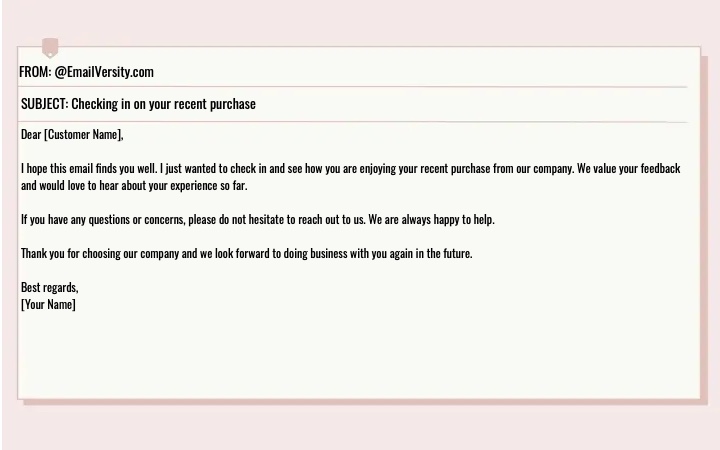Select the [Customer Name] placeholder
This screenshot has height=450, width=720.
point(83,135)
